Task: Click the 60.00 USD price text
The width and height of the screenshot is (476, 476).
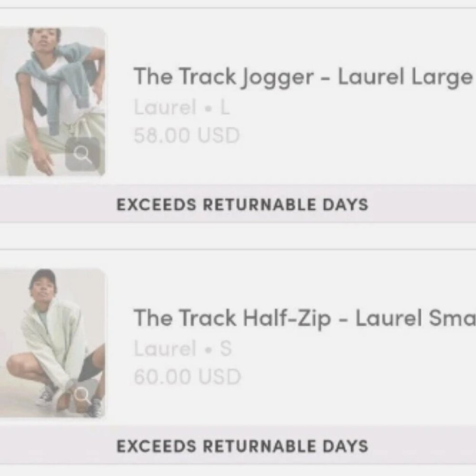Action: click(x=187, y=376)
